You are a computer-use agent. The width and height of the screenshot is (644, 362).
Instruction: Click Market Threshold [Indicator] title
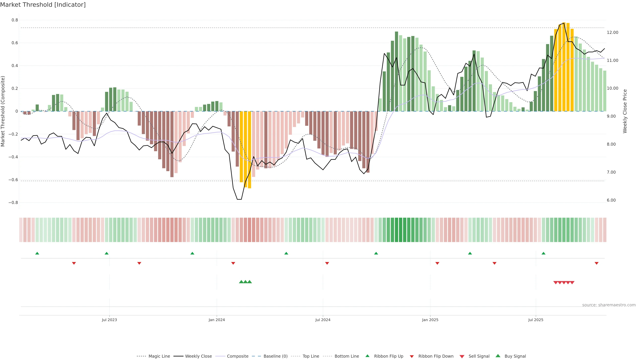(43, 5)
